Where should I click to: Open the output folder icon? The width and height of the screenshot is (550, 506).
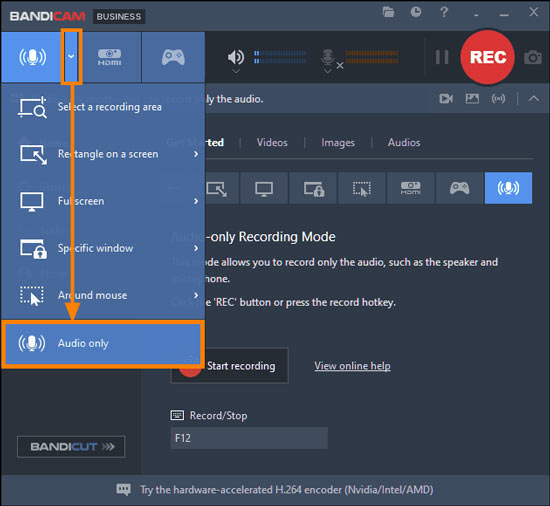pyautogui.click(x=388, y=12)
